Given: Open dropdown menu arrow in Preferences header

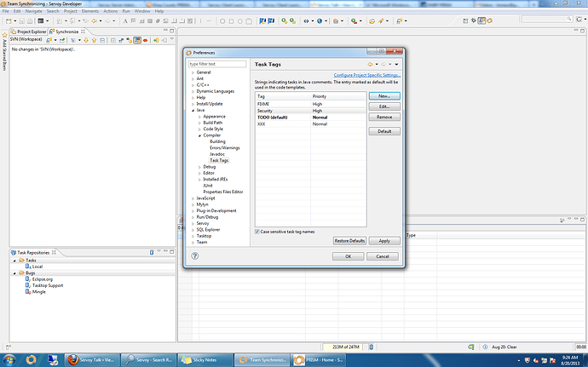Looking at the screenshot, I should click(397, 65).
